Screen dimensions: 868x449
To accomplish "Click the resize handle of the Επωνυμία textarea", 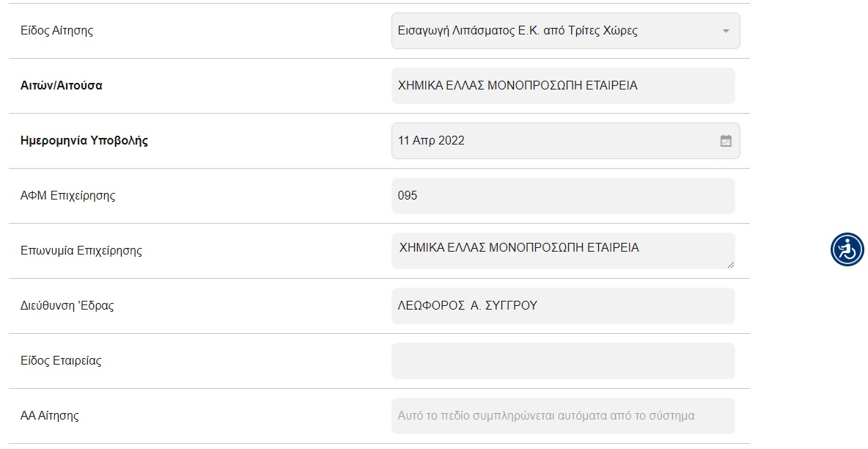I will click(x=731, y=264).
